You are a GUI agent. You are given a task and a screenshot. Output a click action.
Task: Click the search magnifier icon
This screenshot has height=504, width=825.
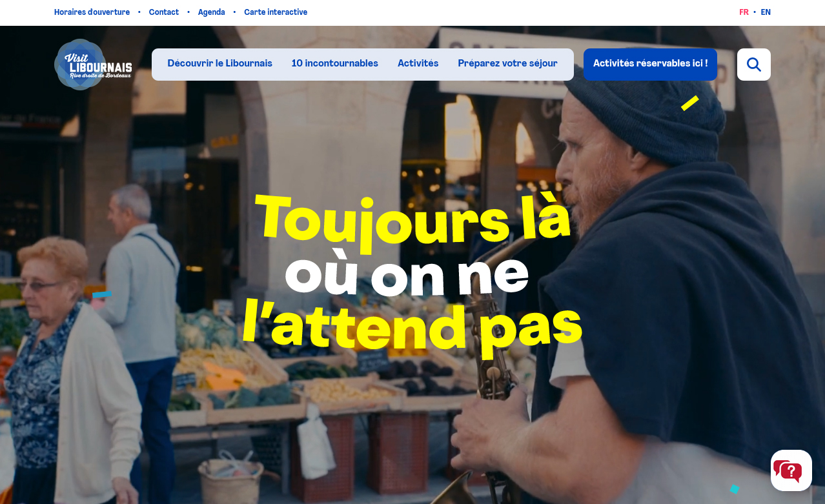pyautogui.click(x=753, y=65)
